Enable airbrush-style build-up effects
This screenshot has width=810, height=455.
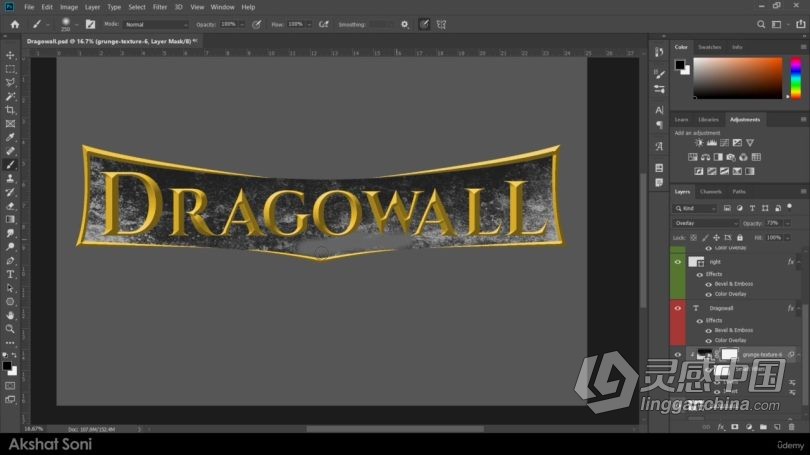(x=323, y=24)
